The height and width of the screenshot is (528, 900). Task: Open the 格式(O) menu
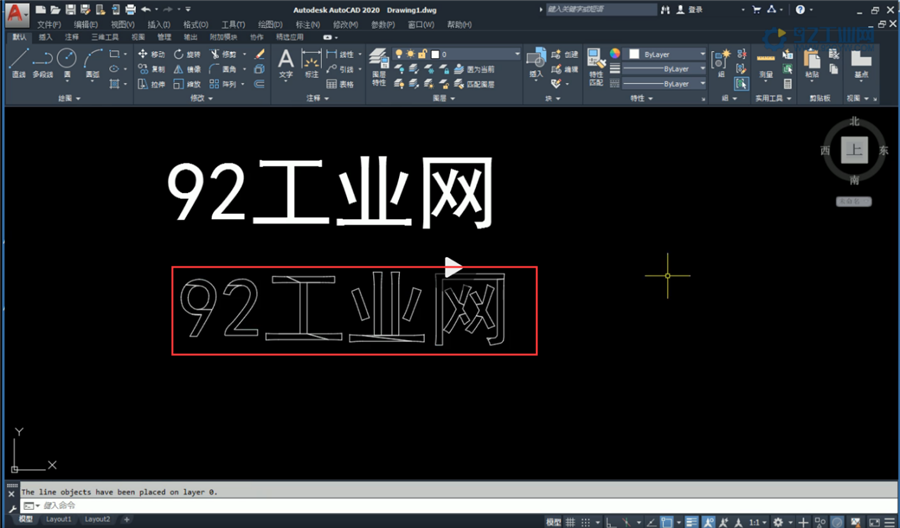195,25
